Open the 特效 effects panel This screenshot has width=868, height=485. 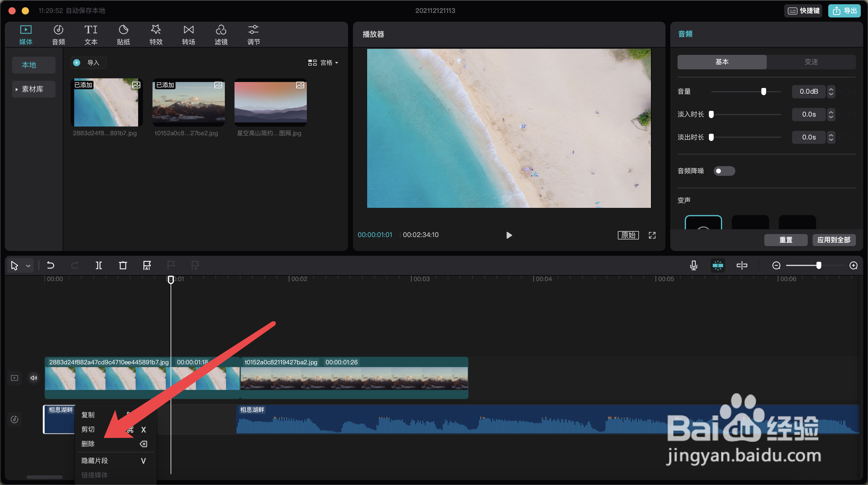tap(156, 35)
